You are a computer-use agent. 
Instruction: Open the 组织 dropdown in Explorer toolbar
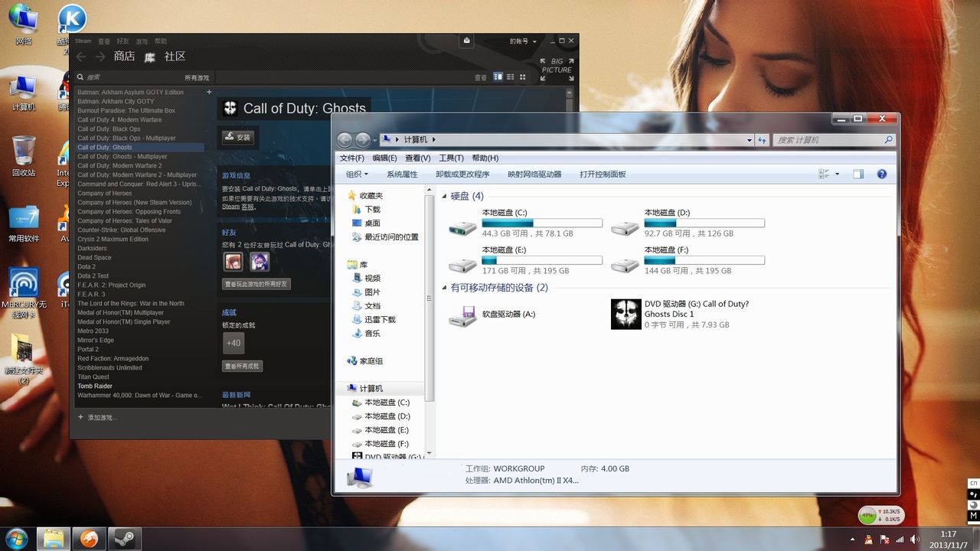357,174
